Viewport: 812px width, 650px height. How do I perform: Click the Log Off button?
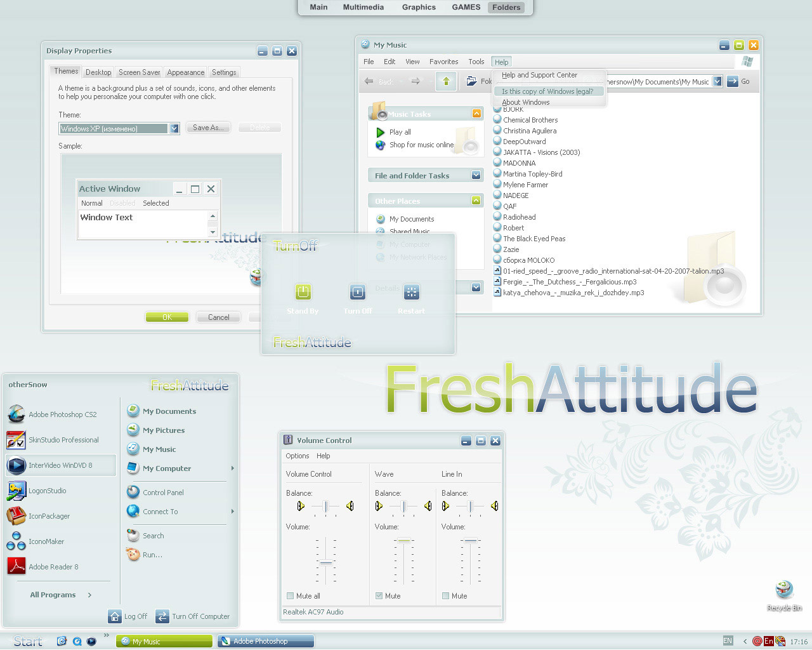tap(128, 616)
